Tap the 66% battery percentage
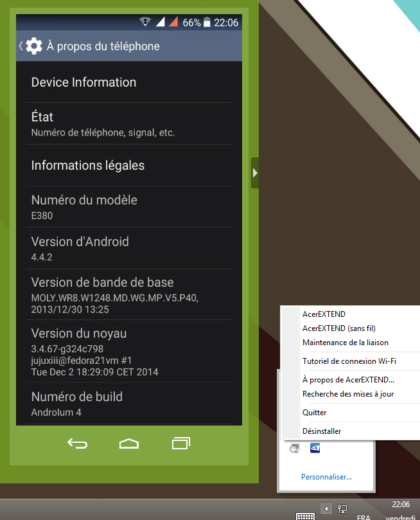This screenshot has width=420, height=520. (x=191, y=22)
